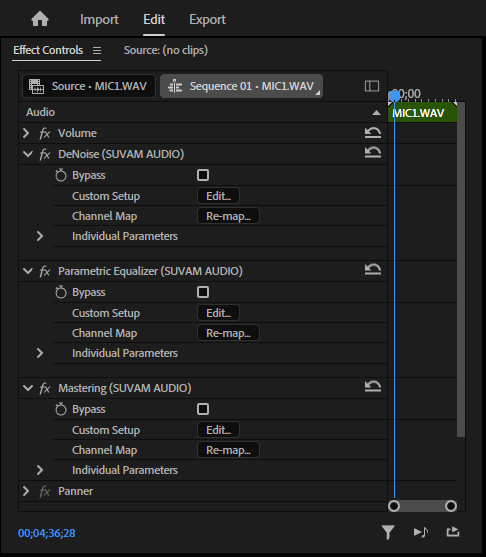Click Re-map for Parametric Equalizer Channel Map
This screenshot has height=557, width=486.
click(228, 333)
